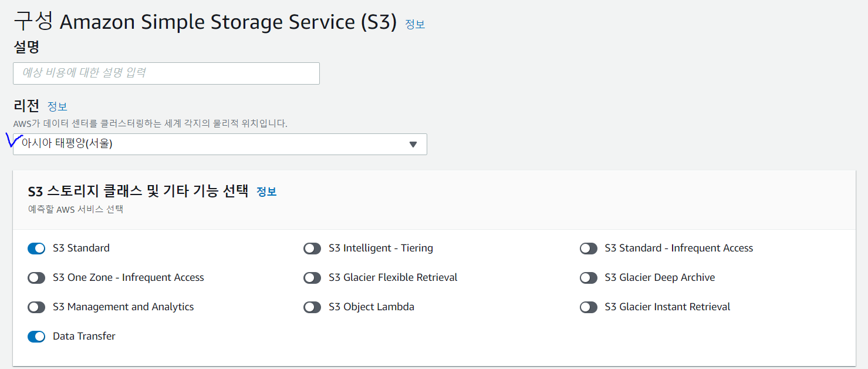The width and height of the screenshot is (868, 369).
Task: Click the S3 One Zone - Infrequent Access label
Action: coord(129,277)
